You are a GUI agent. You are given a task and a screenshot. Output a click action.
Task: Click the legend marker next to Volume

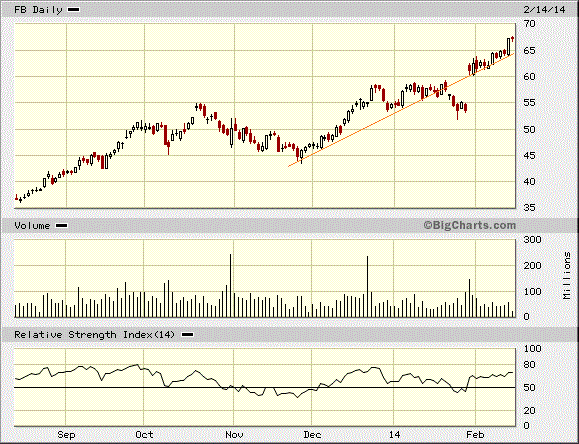(61, 226)
